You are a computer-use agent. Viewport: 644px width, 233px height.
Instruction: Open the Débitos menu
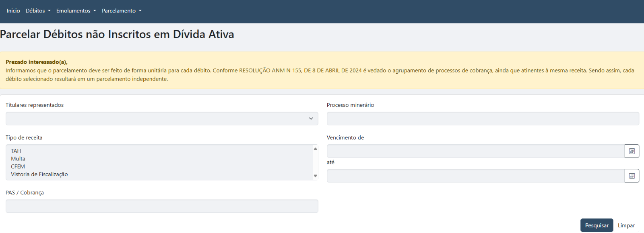tap(38, 11)
